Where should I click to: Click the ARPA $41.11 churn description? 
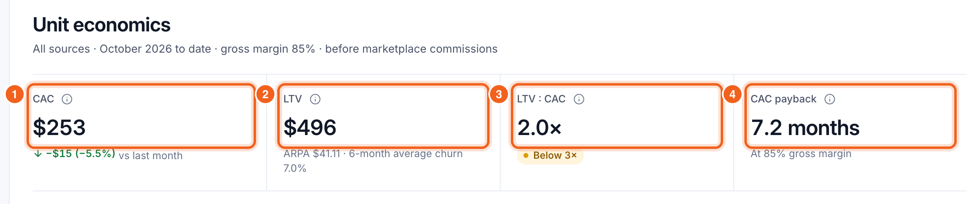coord(373,161)
